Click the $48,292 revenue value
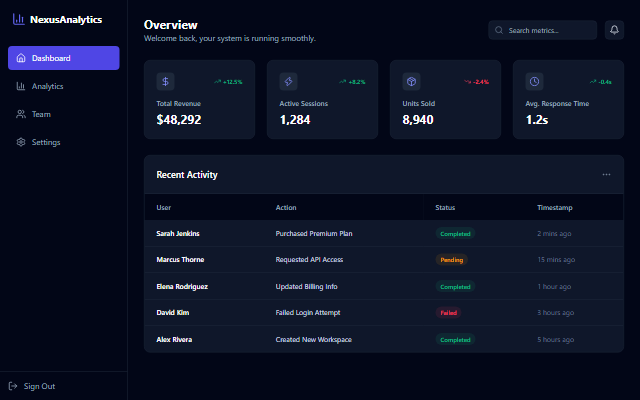This screenshot has height=400, width=640. coord(179,120)
